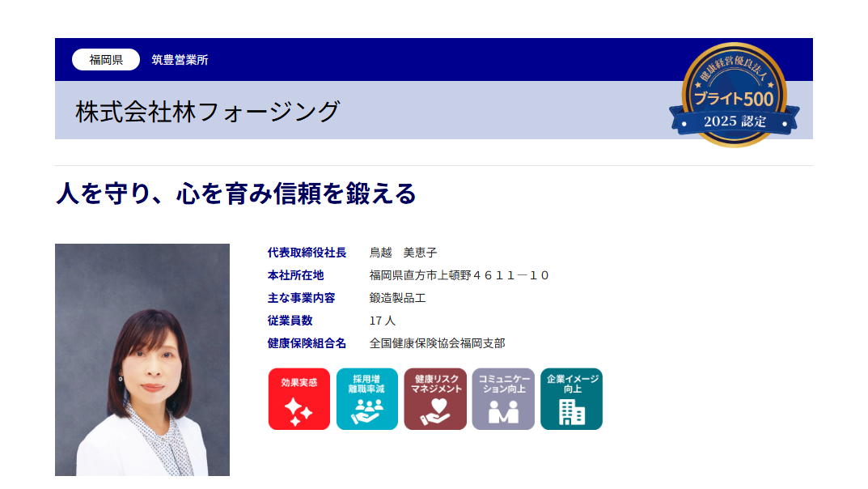Image resolution: width=868 pixels, height=489 pixels.
Task: Click the 代表取締役社長 field label
Action: click(x=307, y=253)
